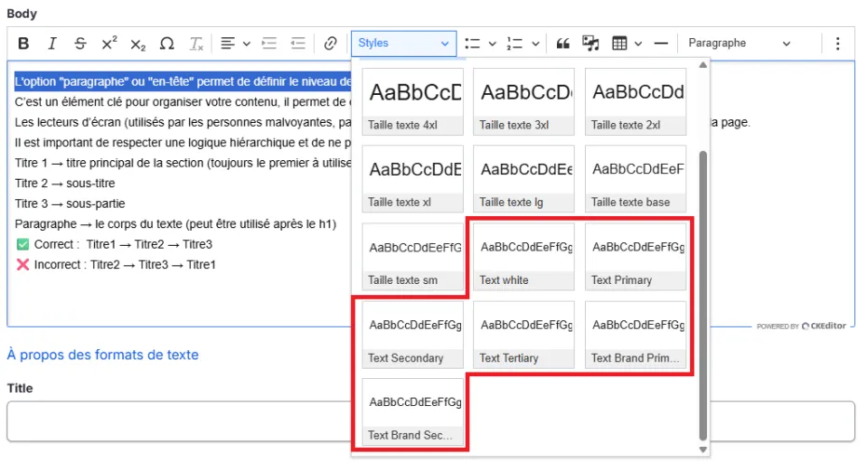Apply the Taille texte 2xl style
The image size is (868, 473).
coord(635,101)
